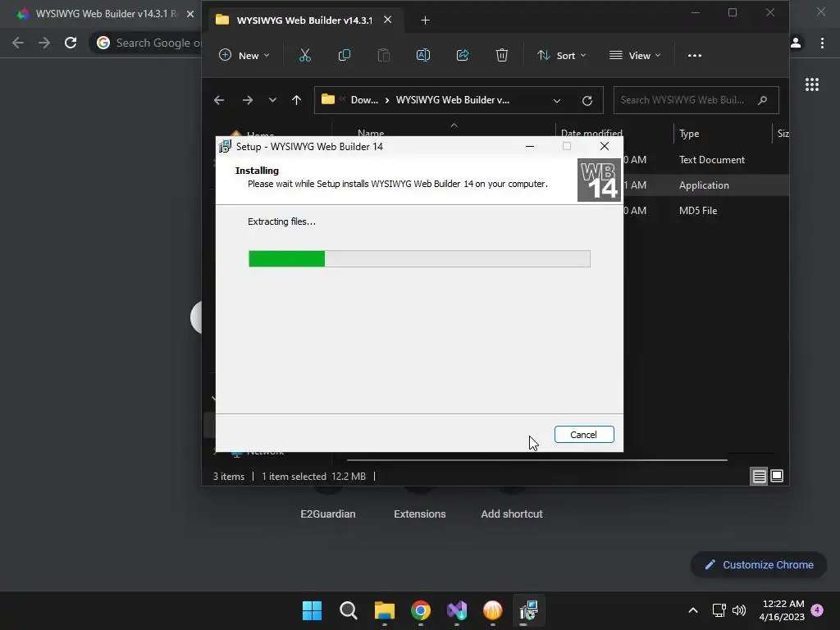Click the WYSIWYG Web Builder v... breadcrumb
Image resolution: width=840 pixels, height=630 pixels.
click(x=453, y=100)
